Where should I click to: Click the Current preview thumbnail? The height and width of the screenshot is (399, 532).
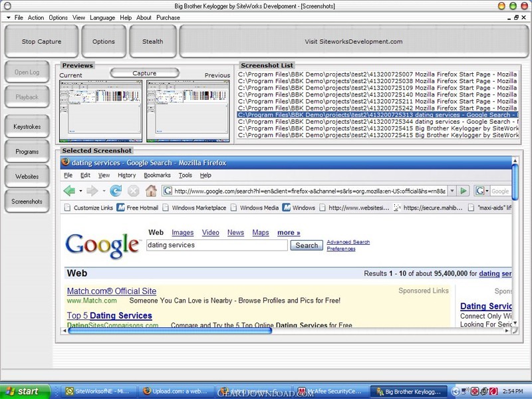click(x=101, y=111)
